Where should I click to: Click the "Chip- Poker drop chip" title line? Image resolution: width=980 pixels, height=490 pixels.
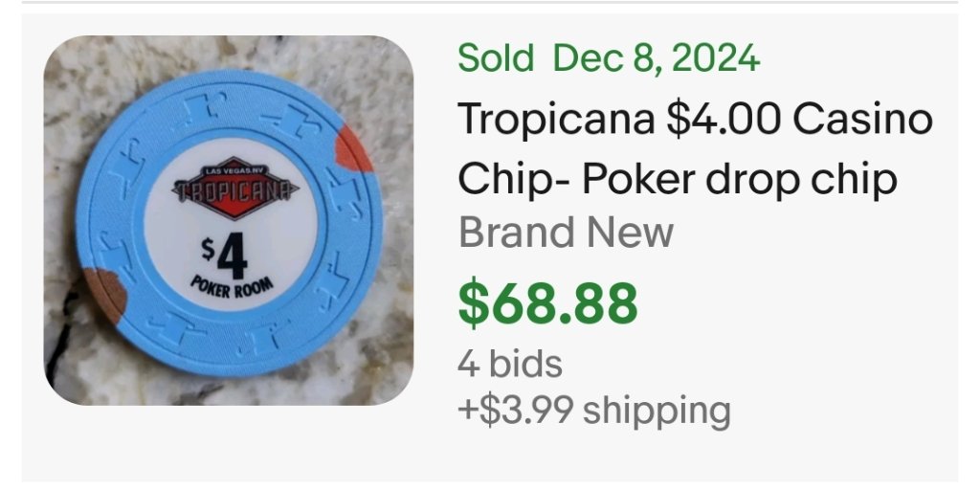point(678,178)
